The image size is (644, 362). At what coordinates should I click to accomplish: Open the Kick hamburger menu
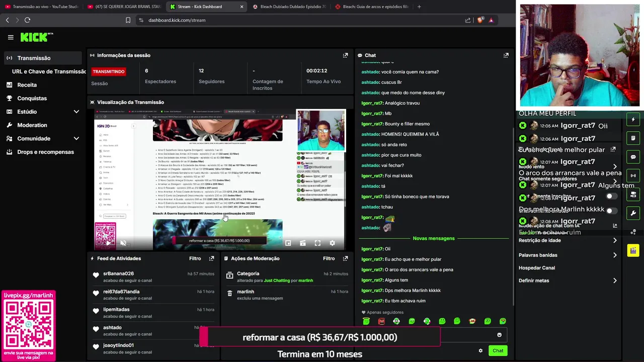click(x=11, y=37)
